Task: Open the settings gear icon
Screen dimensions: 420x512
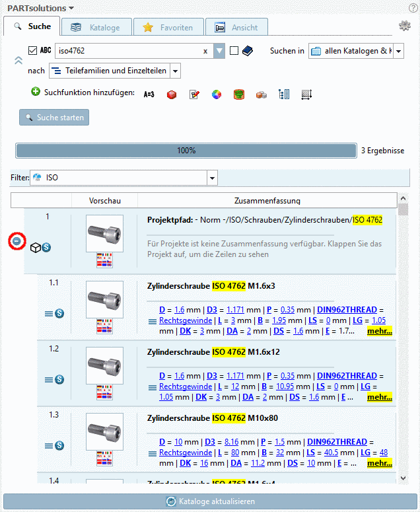Action: (405, 26)
